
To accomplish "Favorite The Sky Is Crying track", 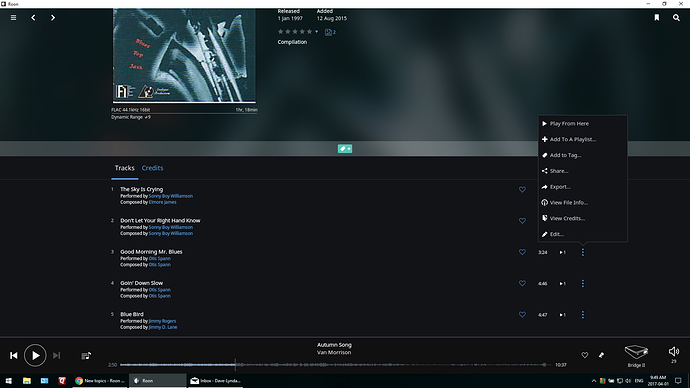I will [x=522, y=190].
